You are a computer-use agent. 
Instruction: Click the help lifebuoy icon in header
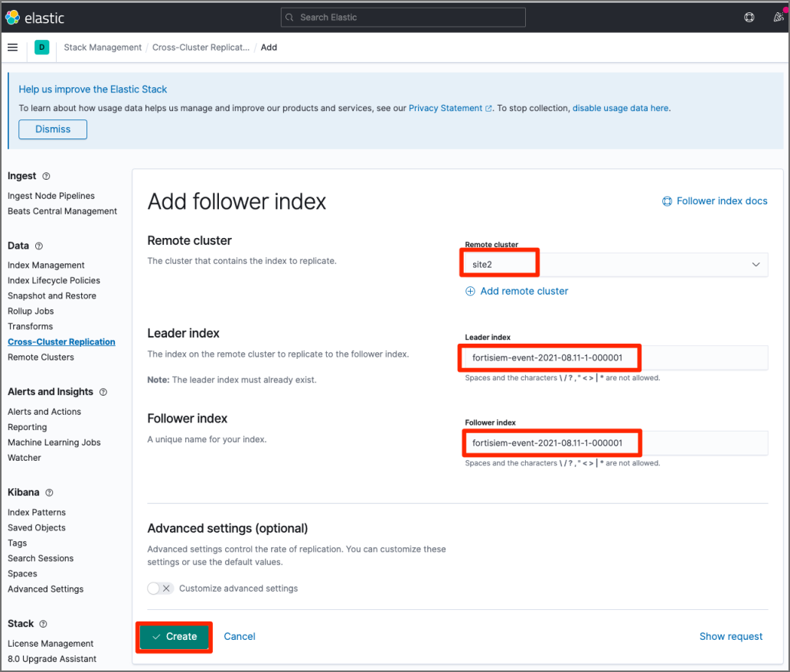tap(749, 18)
